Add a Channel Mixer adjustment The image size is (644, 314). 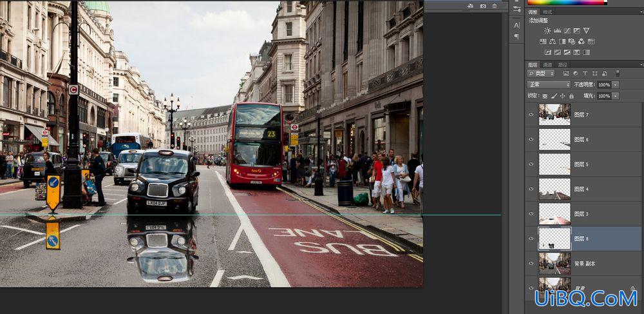pyautogui.click(x=581, y=41)
